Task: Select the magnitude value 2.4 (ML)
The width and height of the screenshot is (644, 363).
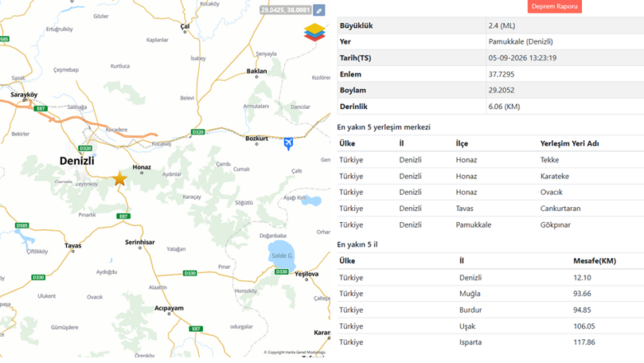Action: click(x=501, y=26)
